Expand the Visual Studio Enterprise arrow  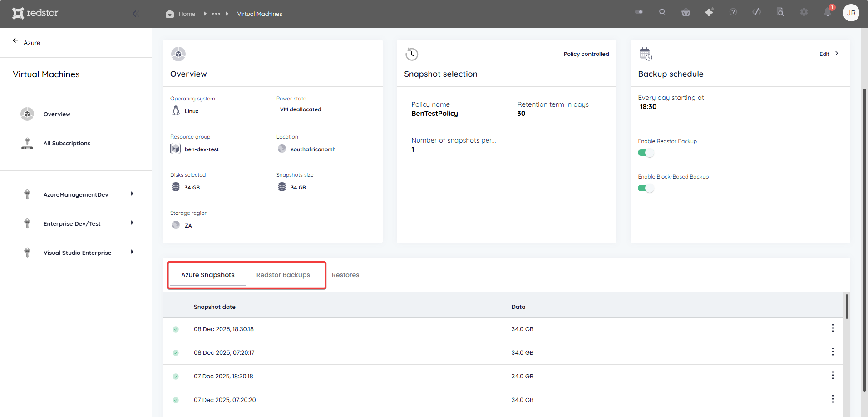click(x=132, y=252)
